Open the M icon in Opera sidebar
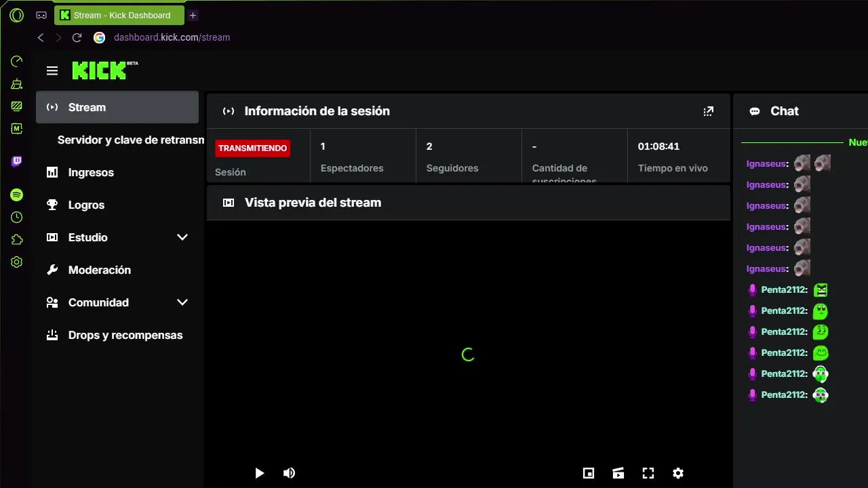 tap(17, 128)
